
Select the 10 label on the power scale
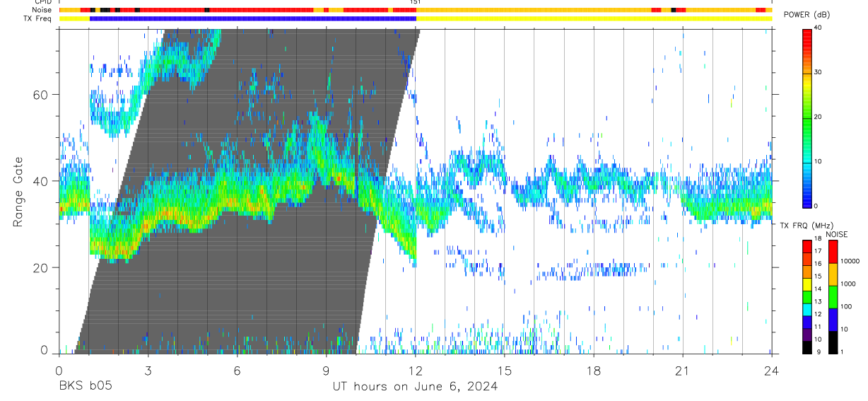(x=819, y=161)
